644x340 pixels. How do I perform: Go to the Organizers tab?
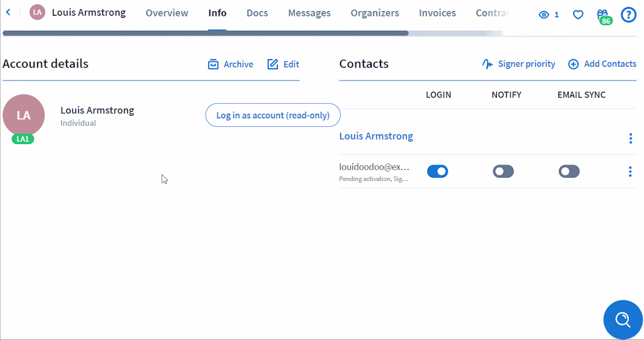375,13
